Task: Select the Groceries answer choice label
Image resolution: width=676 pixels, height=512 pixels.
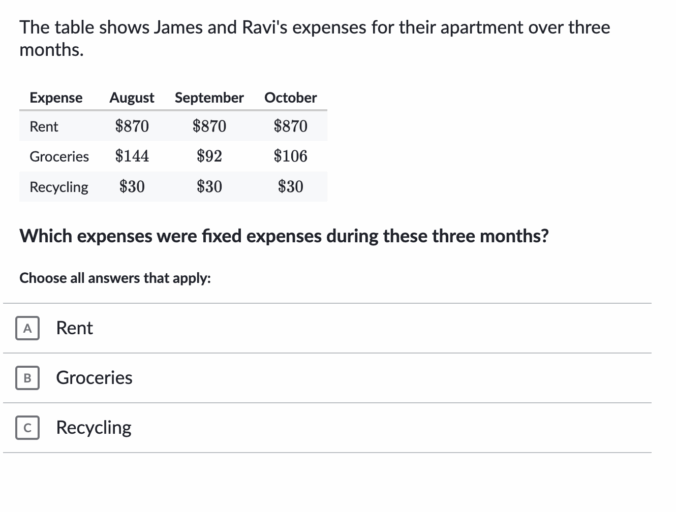Action: (94, 378)
